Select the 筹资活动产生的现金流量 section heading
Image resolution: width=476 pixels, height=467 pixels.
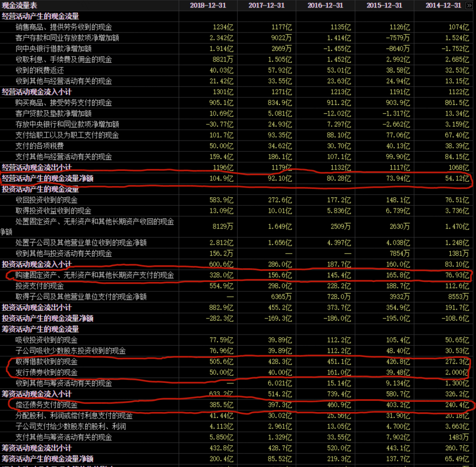tap(40, 329)
